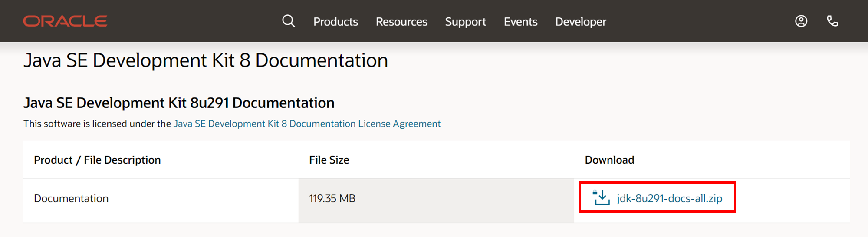This screenshot has width=868, height=237.
Task: Open Java SE Documentation License Agreement link
Action: click(307, 124)
